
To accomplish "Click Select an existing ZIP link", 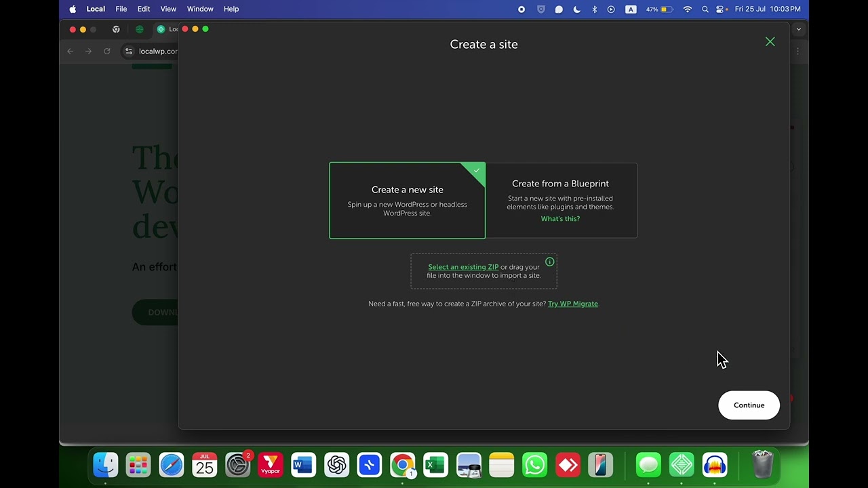I will coord(463,267).
